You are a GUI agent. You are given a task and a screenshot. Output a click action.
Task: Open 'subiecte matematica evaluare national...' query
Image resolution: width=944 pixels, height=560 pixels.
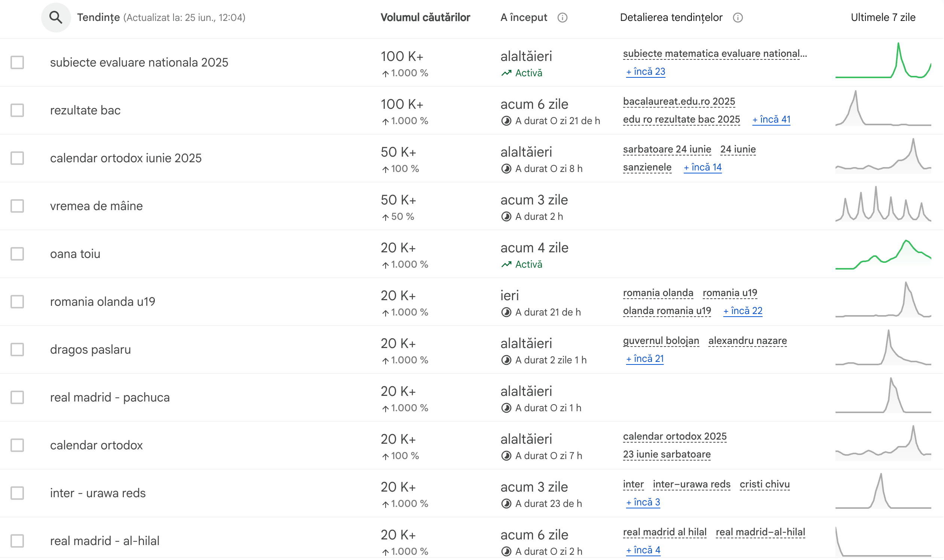[715, 53]
